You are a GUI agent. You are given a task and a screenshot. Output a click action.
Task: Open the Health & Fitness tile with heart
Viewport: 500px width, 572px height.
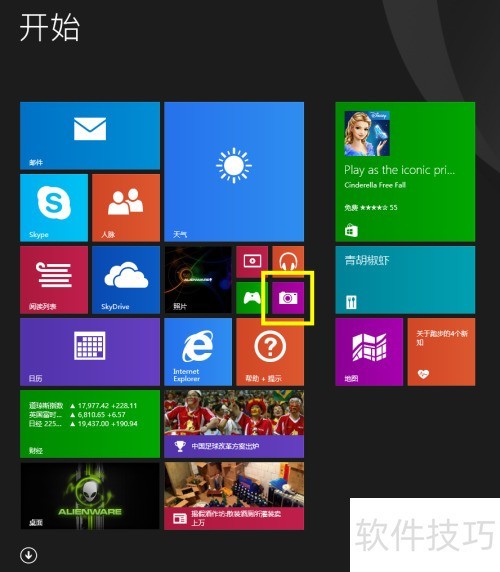tap(441, 352)
